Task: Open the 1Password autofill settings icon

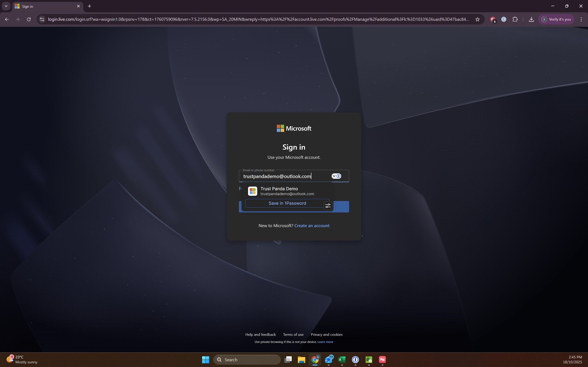Action: pyautogui.click(x=328, y=206)
